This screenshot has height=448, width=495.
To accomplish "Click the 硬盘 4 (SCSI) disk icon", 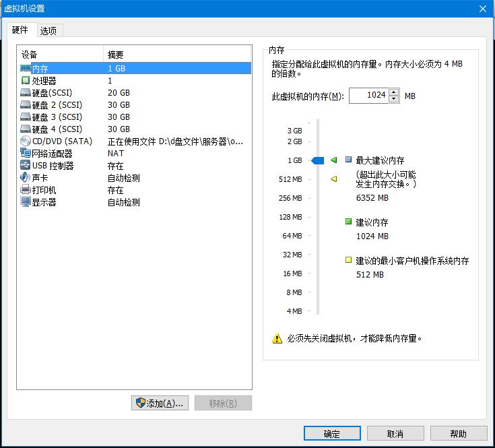I will (26, 129).
